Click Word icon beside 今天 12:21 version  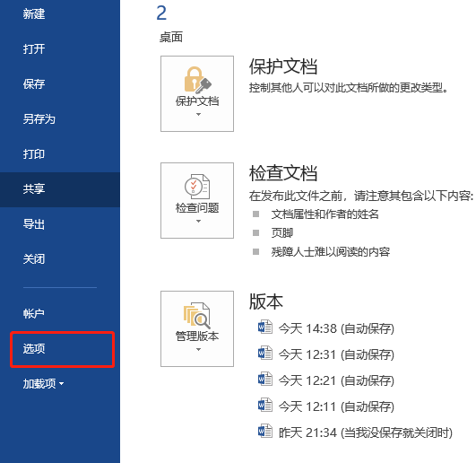click(265, 380)
